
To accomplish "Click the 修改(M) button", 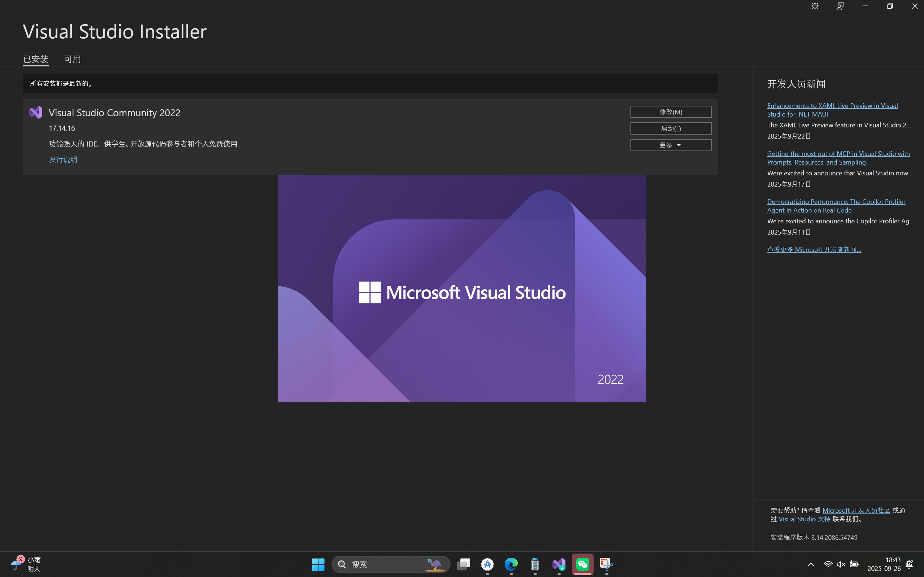I will (x=671, y=112).
